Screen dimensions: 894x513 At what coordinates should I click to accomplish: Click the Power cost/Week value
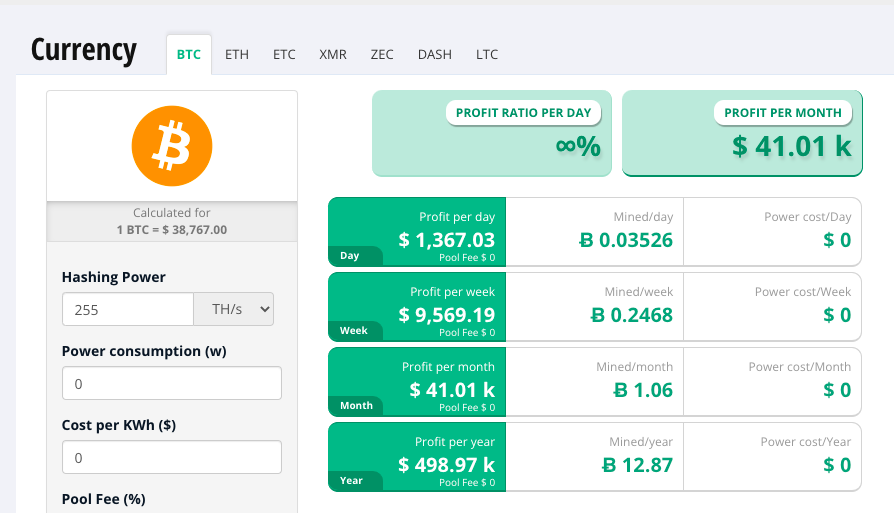(837, 315)
